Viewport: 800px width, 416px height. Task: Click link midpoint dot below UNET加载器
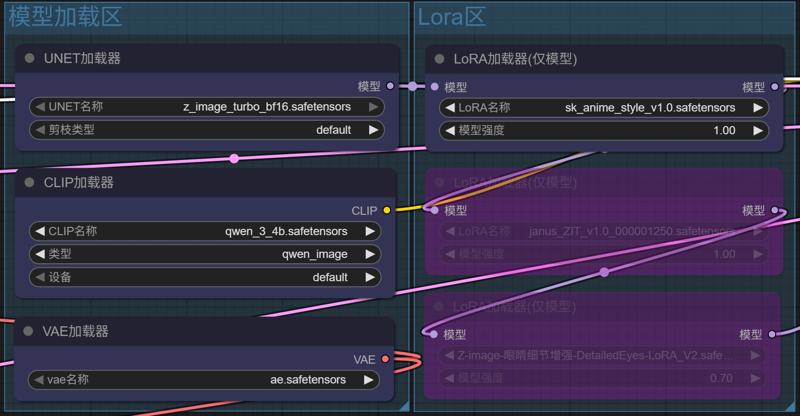tap(234, 159)
